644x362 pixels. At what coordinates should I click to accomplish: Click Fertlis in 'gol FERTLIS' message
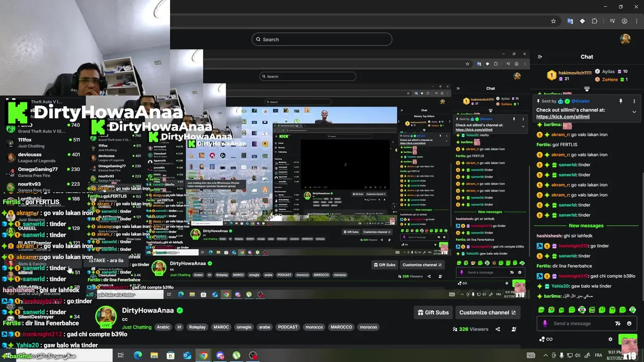point(543,144)
